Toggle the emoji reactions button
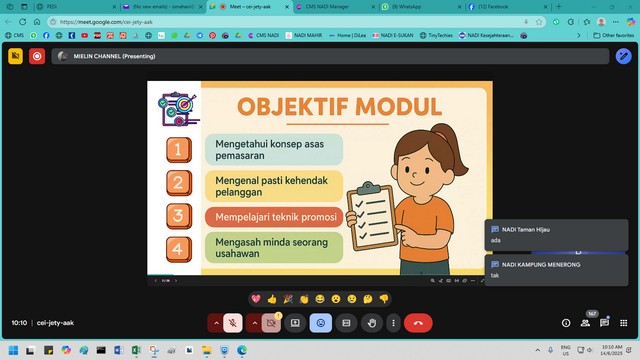Viewport: 640px width, 360px height. (x=320, y=323)
